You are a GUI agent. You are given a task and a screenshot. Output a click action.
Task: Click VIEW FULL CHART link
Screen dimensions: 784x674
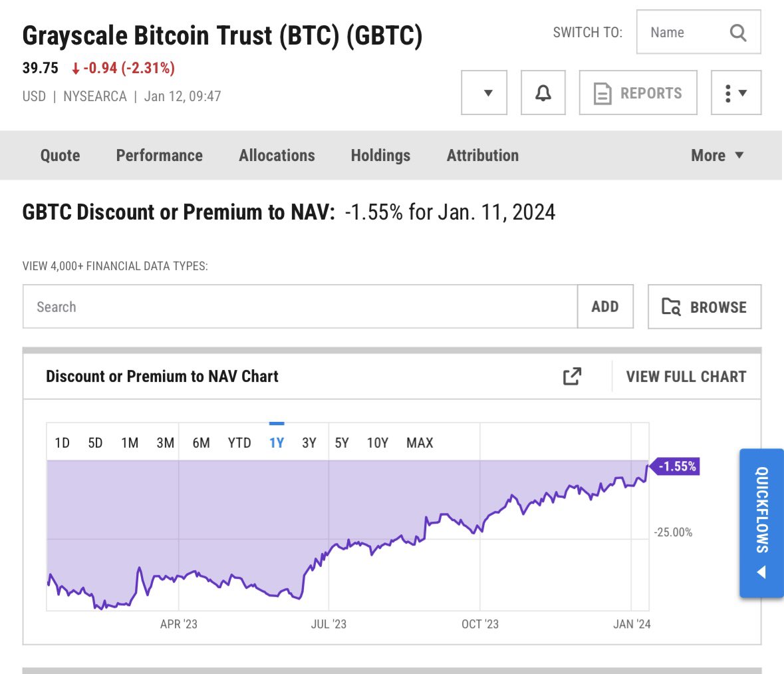(686, 377)
